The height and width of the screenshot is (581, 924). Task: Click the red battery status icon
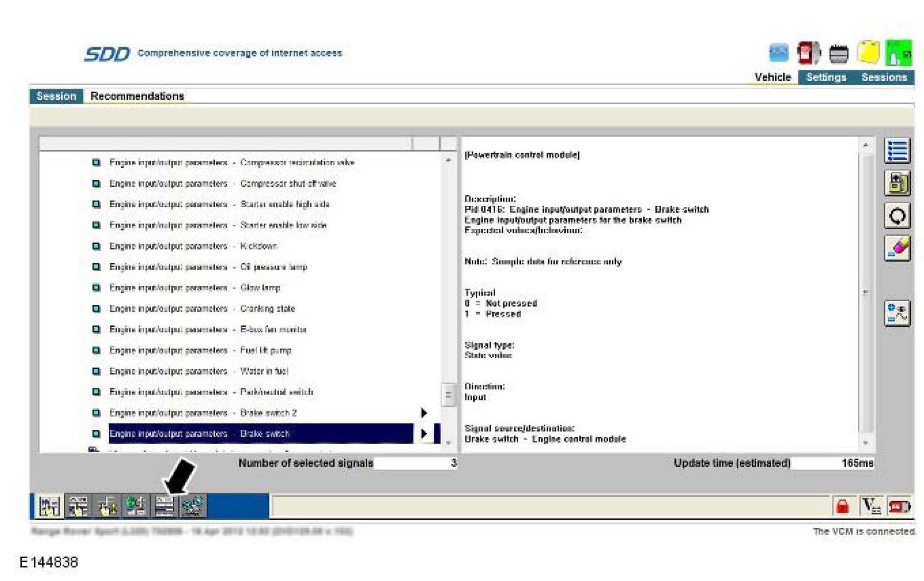point(899,506)
